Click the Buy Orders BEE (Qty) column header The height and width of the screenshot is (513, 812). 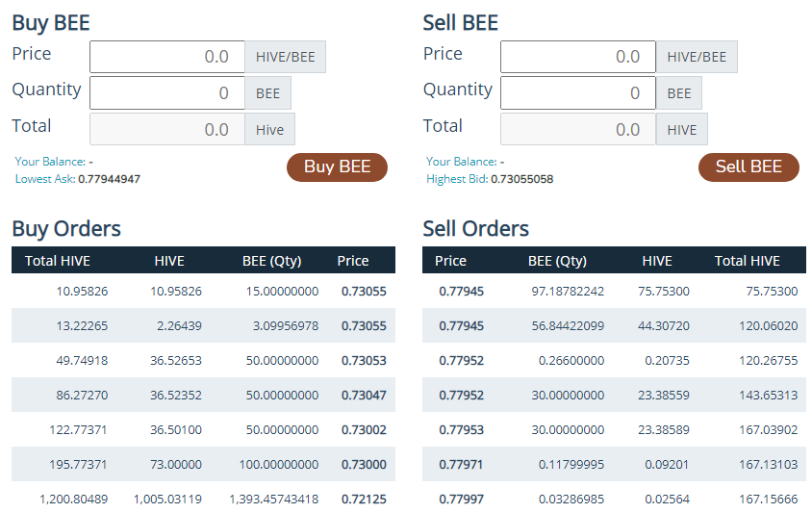(x=272, y=261)
